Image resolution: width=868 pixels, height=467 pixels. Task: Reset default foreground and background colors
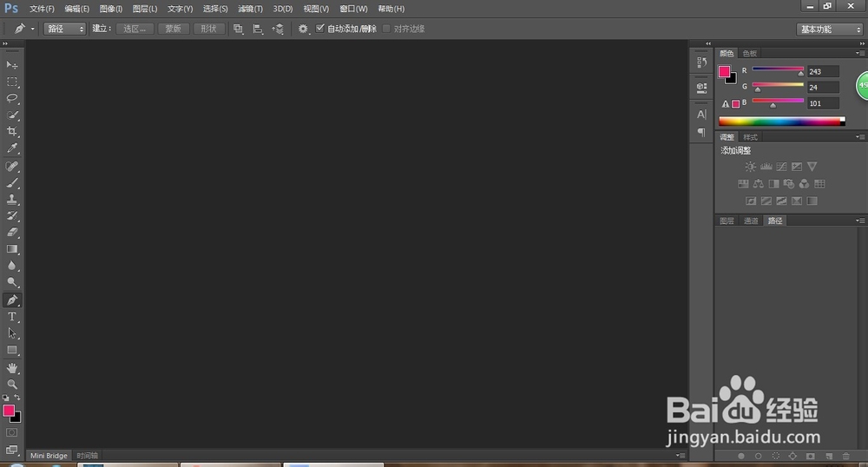pyautogui.click(x=5, y=398)
